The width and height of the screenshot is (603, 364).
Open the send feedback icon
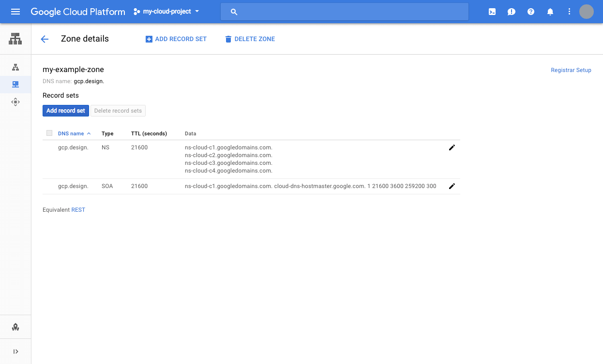[512, 12]
